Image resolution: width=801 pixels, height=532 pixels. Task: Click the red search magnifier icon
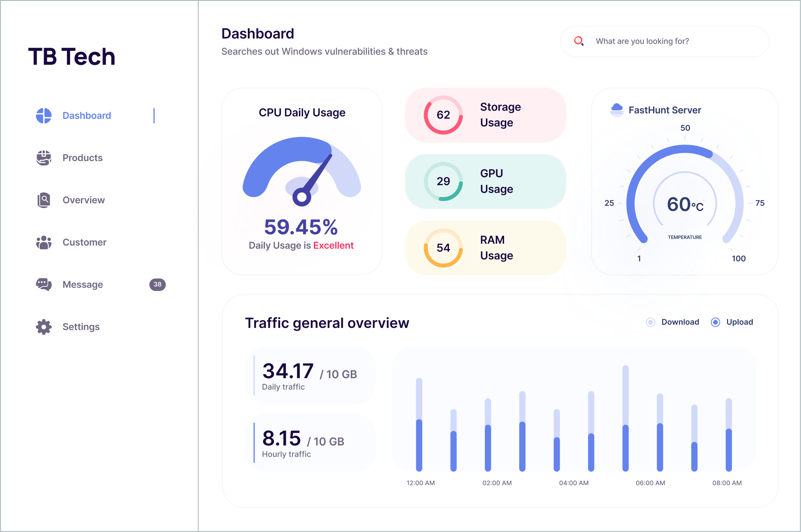pyautogui.click(x=579, y=41)
